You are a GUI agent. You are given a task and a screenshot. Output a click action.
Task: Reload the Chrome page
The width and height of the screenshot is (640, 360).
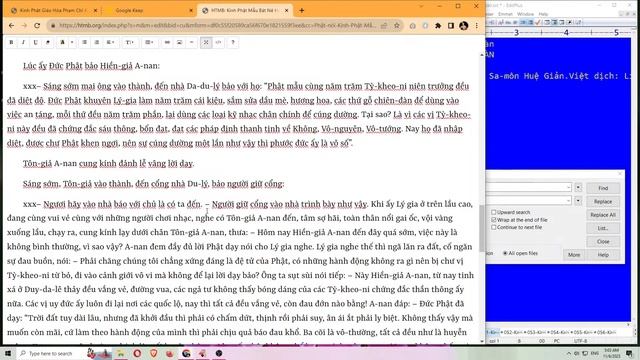click(x=37, y=26)
